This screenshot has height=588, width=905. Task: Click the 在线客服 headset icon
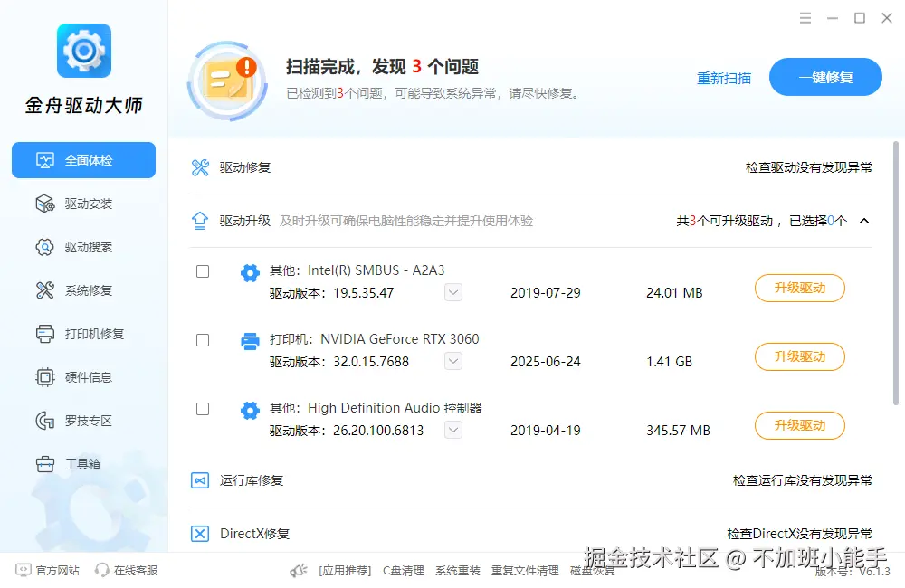(102, 571)
